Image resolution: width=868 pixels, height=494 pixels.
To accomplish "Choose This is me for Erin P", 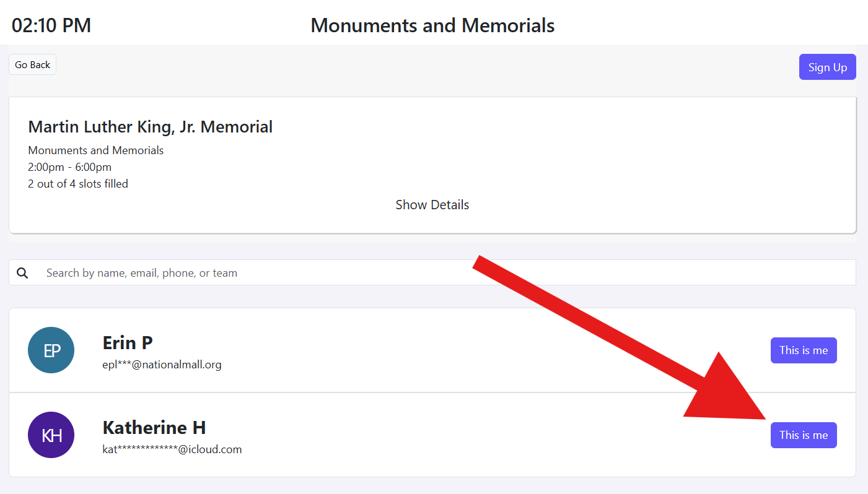I will [803, 350].
